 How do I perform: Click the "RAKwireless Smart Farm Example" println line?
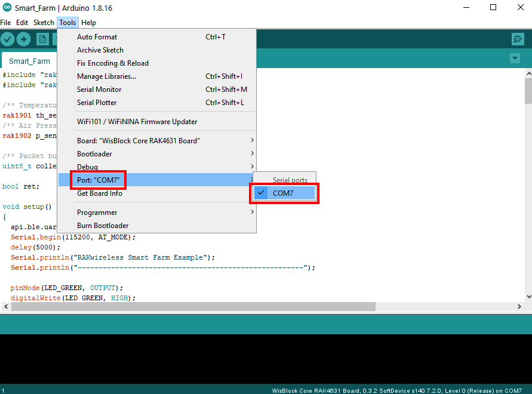(x=113, y=257)
